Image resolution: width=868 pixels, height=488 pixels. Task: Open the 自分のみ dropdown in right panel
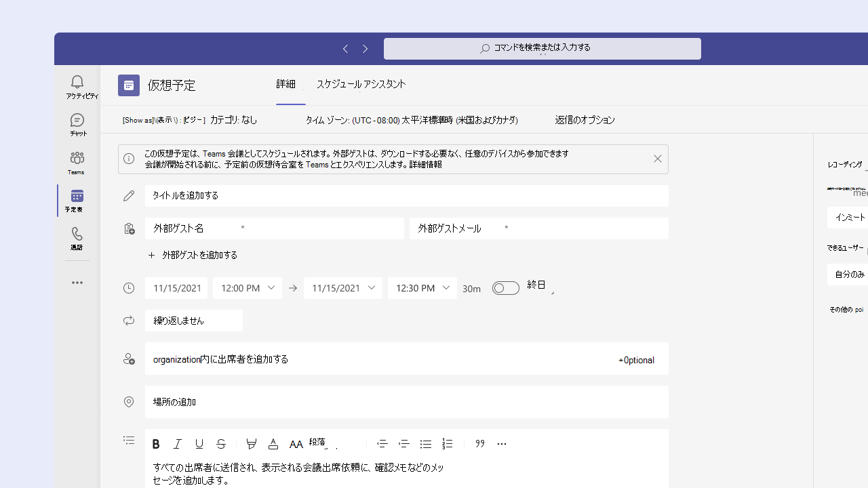pyautogui.click(x=848, y=274)
